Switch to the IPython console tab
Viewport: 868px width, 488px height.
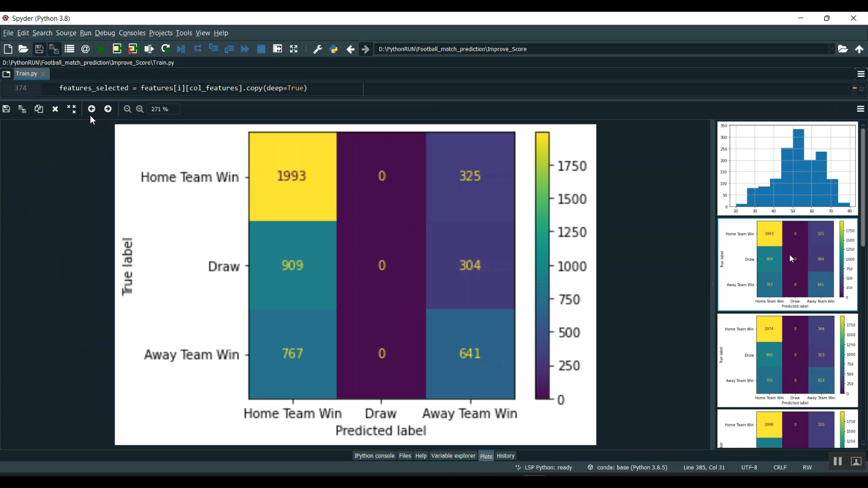374,455
